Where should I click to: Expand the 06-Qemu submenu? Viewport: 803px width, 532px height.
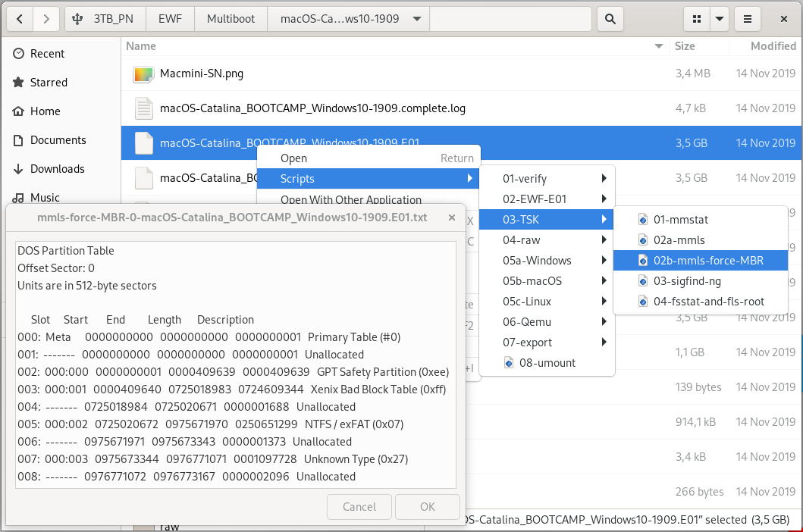coord(547,322)
